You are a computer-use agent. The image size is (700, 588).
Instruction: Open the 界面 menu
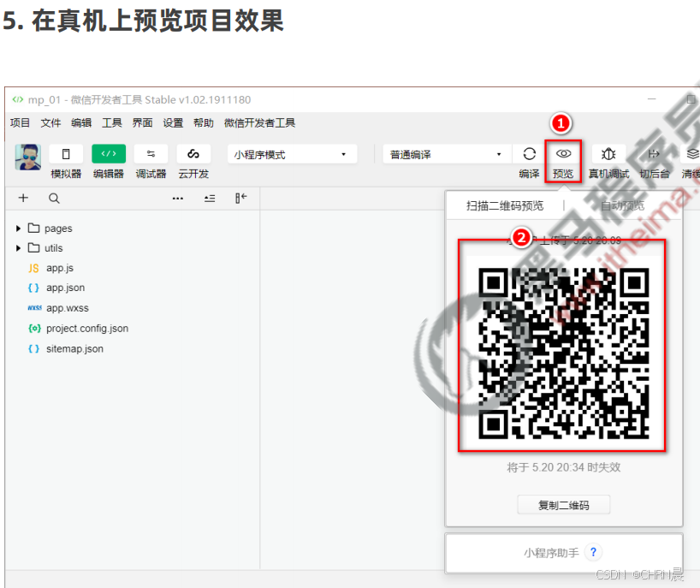click(x=142, y=122)
